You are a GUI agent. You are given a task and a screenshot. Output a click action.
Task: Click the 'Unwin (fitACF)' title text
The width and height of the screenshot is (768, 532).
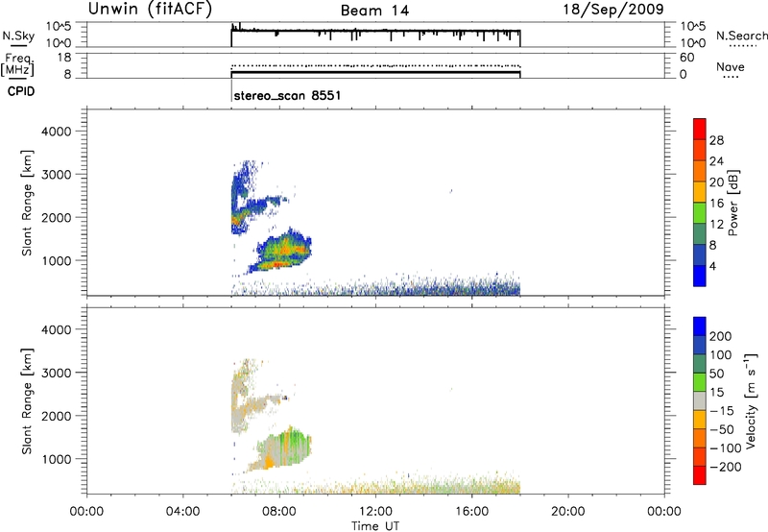[x=150, y=10]
